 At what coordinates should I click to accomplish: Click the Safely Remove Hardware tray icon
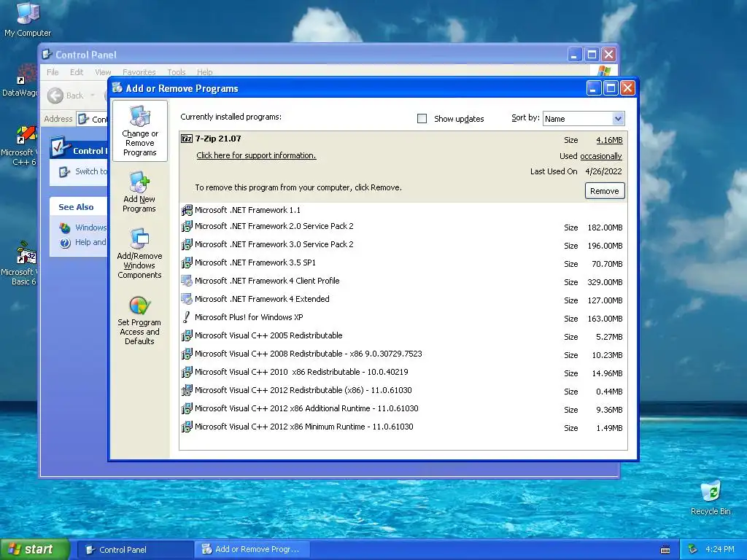coord(693,549)
